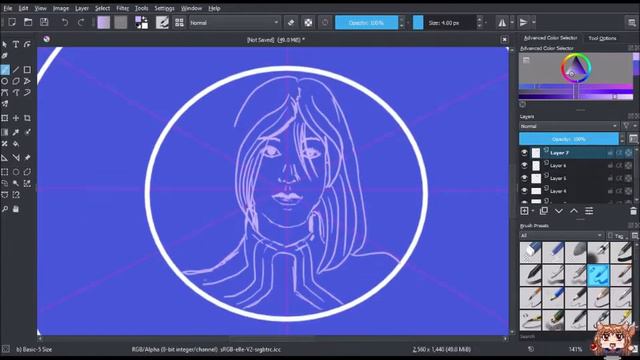Open an existing document via folder icon
Screen dimensions: 640x360
(x=28, y=22)
